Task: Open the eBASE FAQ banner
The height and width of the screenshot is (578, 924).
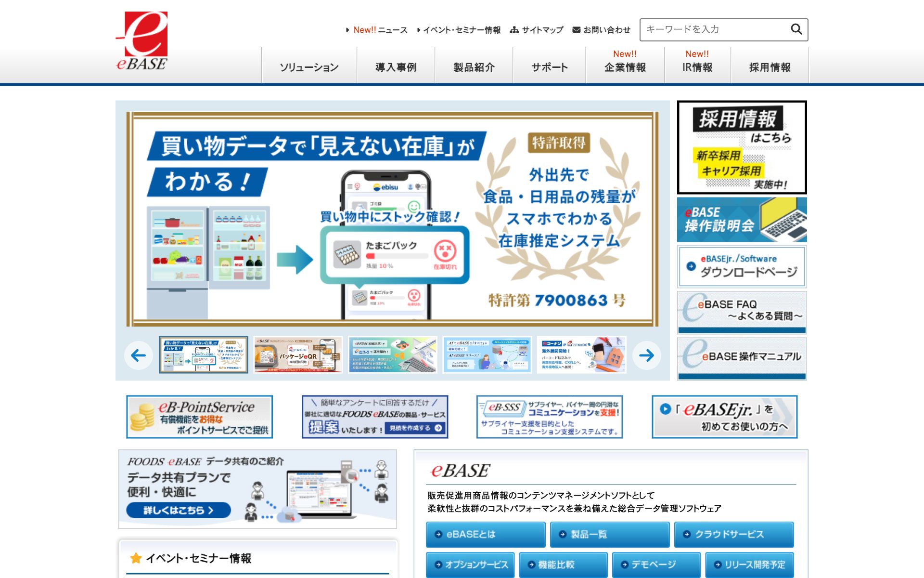Action: pyautogui.click(x=742, y=312)
